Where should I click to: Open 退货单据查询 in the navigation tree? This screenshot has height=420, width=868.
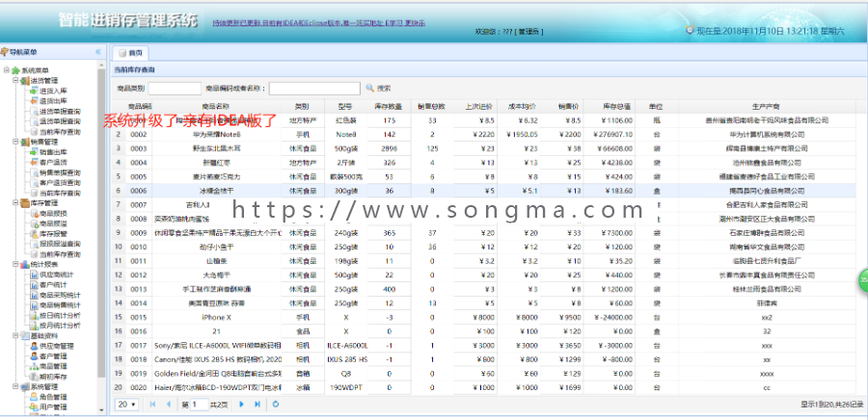(60, 121)
